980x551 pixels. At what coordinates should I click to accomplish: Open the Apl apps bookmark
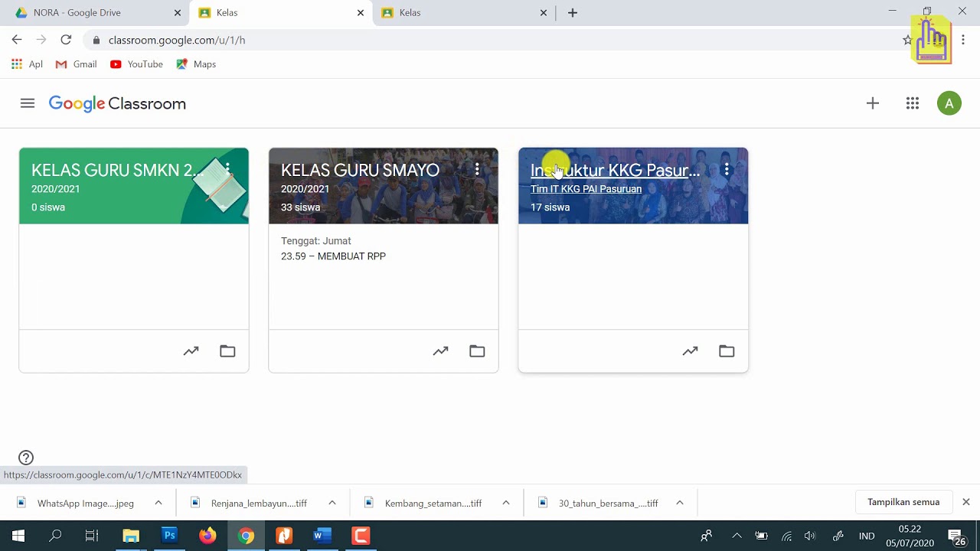coord(27,64)
